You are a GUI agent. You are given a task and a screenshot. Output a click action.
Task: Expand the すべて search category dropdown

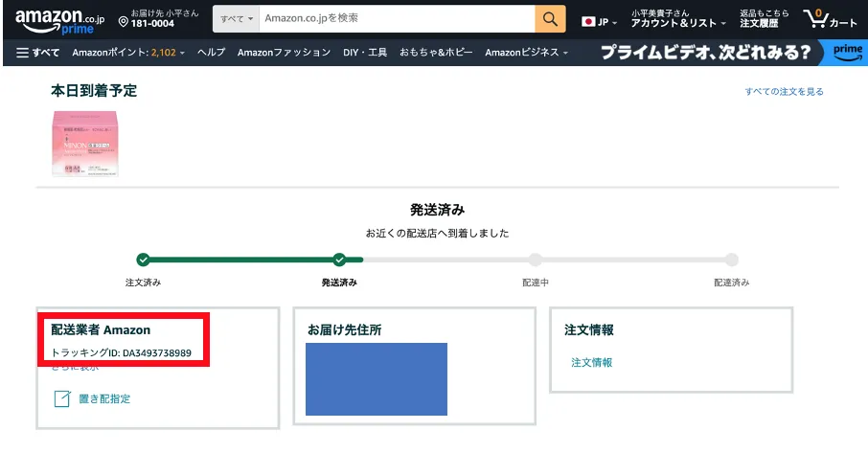(x=237, y=19)
